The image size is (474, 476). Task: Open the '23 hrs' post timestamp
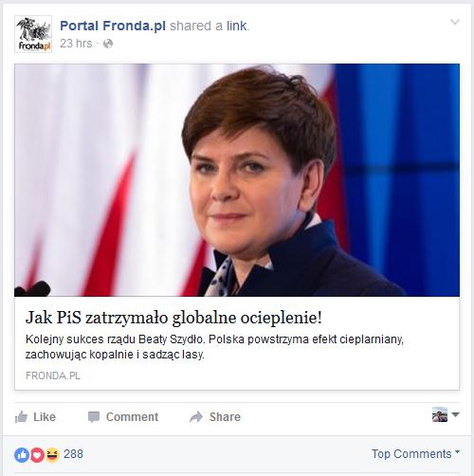coord(76,44)
